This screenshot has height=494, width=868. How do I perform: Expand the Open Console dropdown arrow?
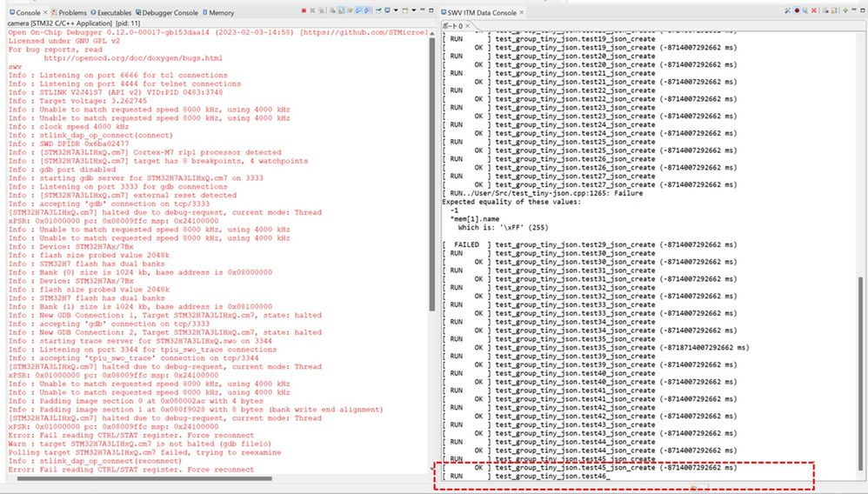coord(414,10)
